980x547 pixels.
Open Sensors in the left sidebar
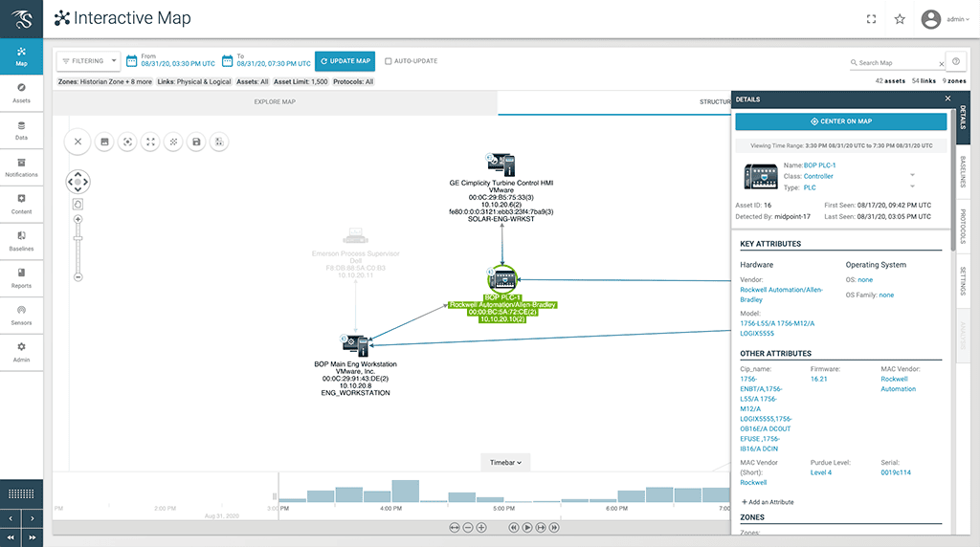pos(21,316)
